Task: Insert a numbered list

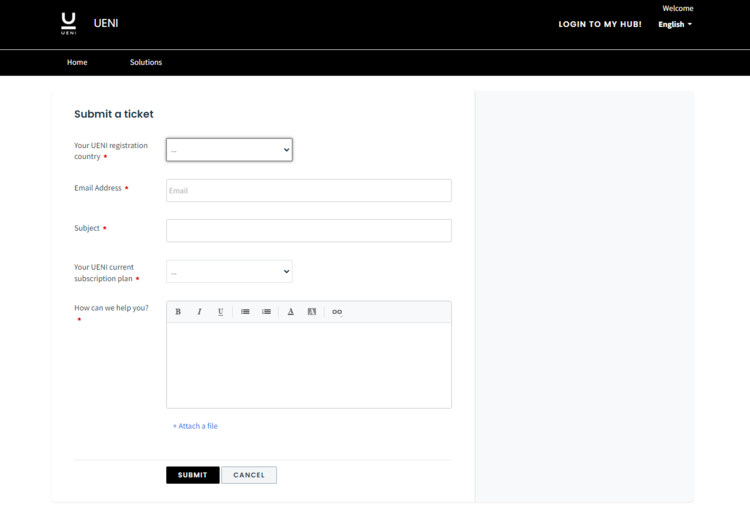Action: tap(266, 312)
